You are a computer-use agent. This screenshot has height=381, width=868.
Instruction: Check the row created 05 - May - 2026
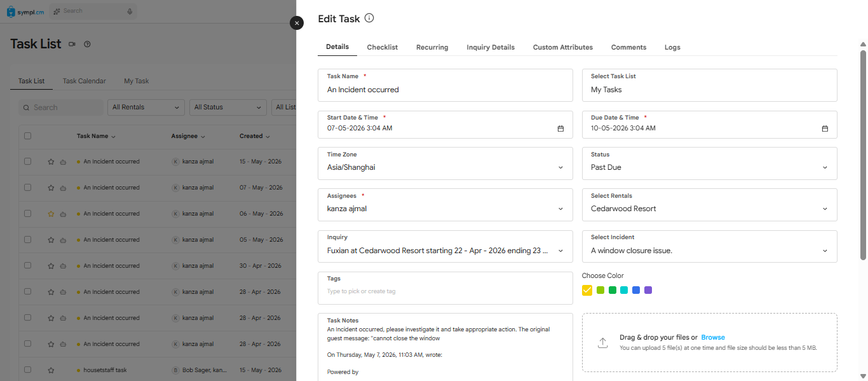point(27,240)
